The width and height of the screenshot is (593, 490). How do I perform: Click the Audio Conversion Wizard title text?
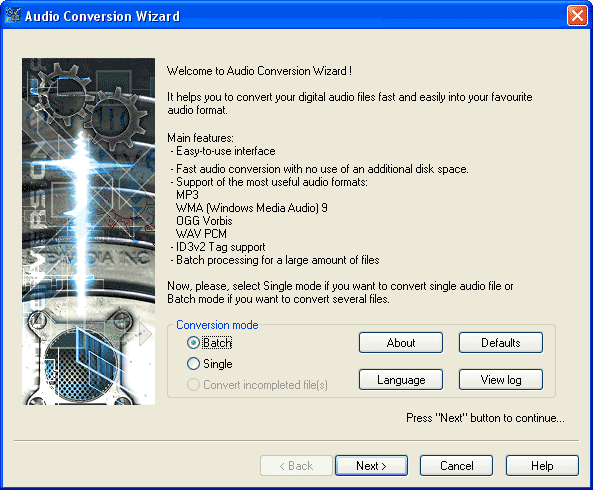point(102,16)
